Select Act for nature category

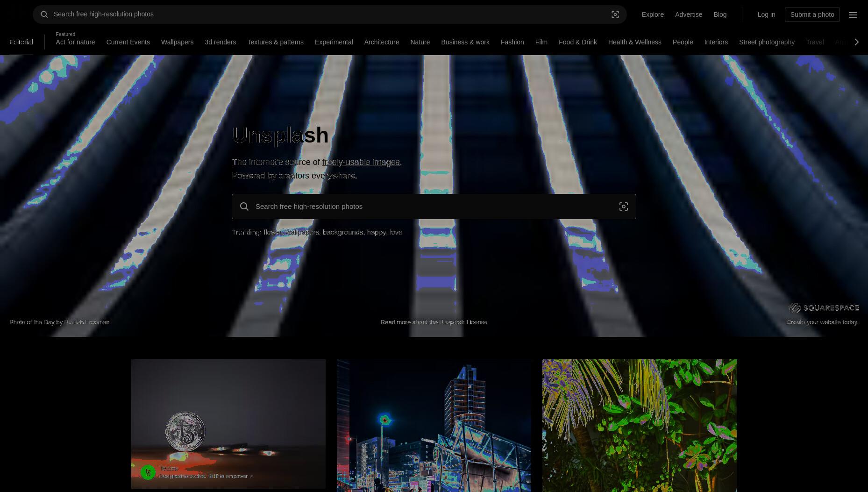[75, 42]
